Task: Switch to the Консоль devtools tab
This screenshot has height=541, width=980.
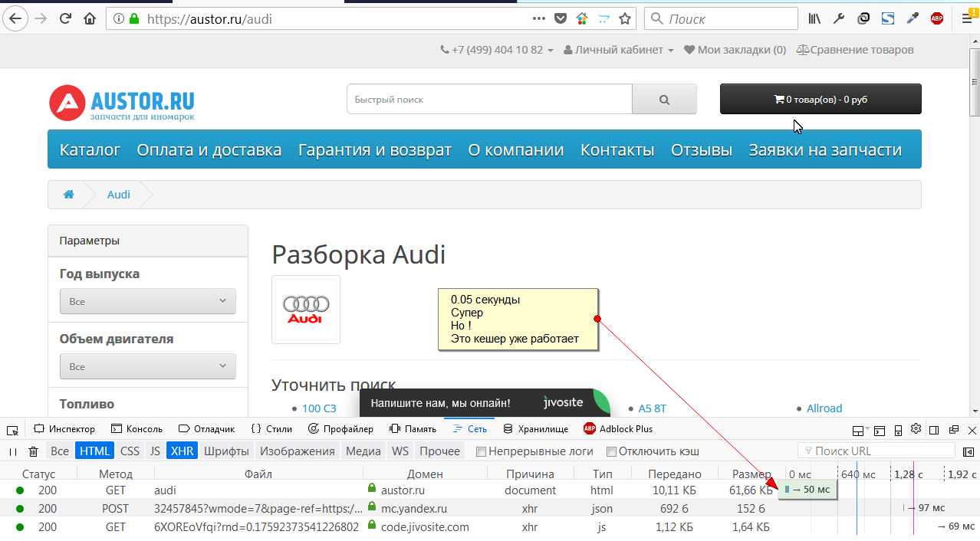Action: pyautogui.click(x=137, y=429)
